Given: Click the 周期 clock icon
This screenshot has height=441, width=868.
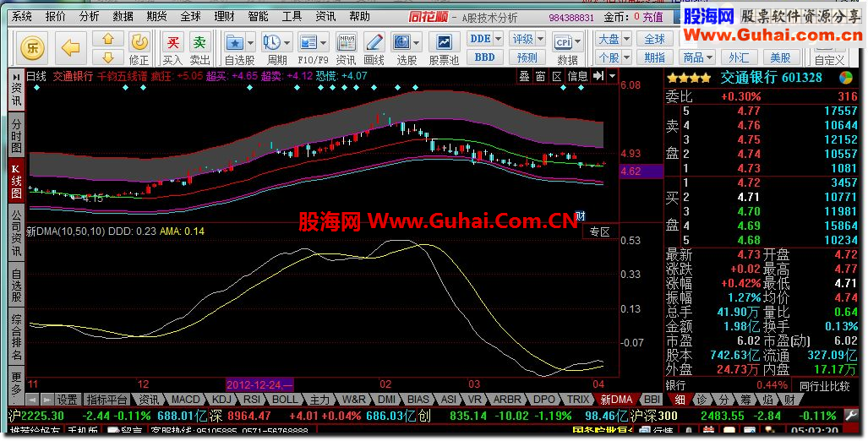Looking at the screenshot, I should tap(271, 42).
